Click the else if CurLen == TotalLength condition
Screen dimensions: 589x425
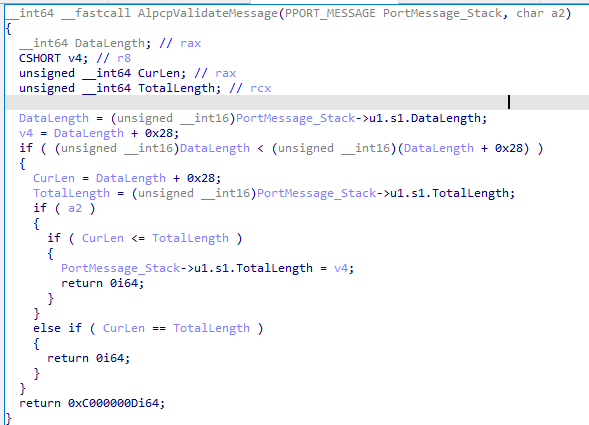coord(148,328)
